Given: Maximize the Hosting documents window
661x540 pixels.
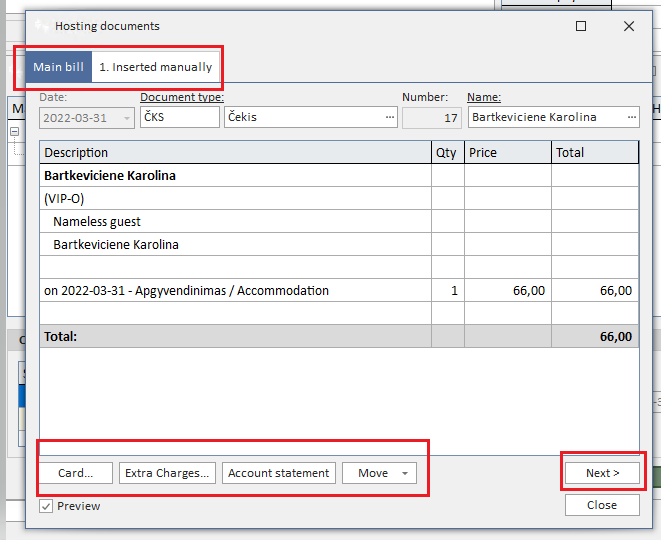Looking at the screenshot, I should pyautogui.click(x=580, y=26).
